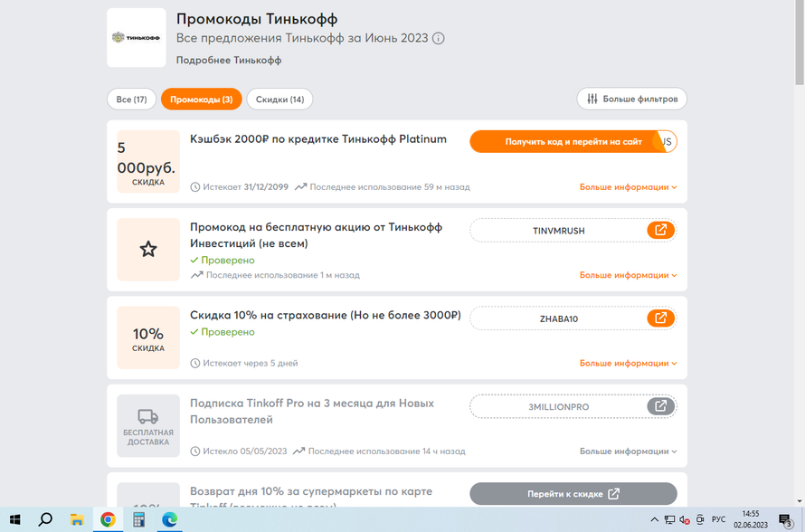
Task: Open the Подробнее Тинькофф link
Action: (229, 60)
